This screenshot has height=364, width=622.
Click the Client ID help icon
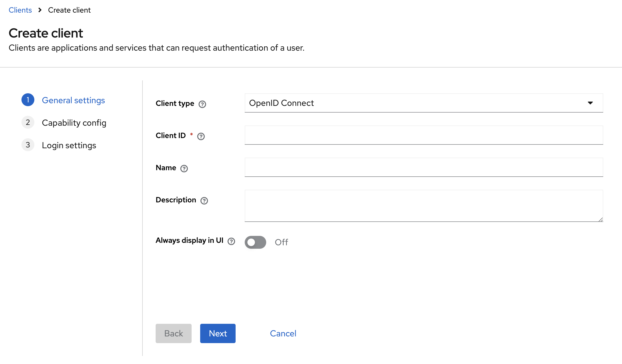[x=201, y=136]
